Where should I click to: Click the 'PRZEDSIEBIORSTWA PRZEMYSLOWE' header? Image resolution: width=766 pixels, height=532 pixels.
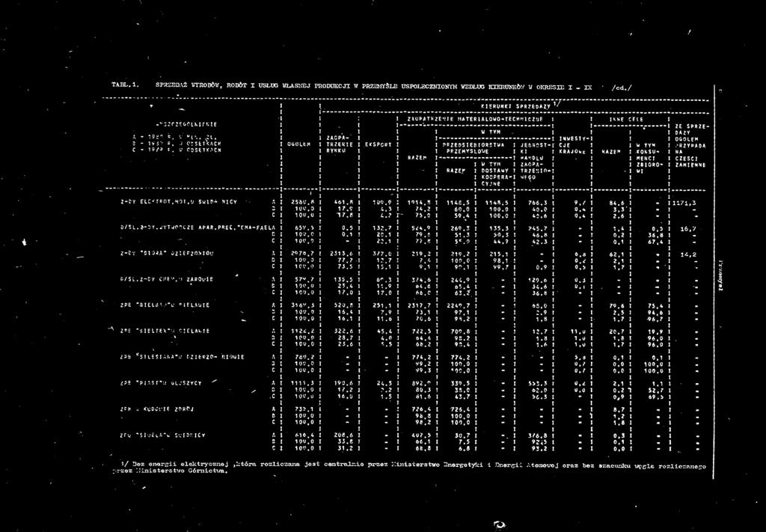(473, 148)
